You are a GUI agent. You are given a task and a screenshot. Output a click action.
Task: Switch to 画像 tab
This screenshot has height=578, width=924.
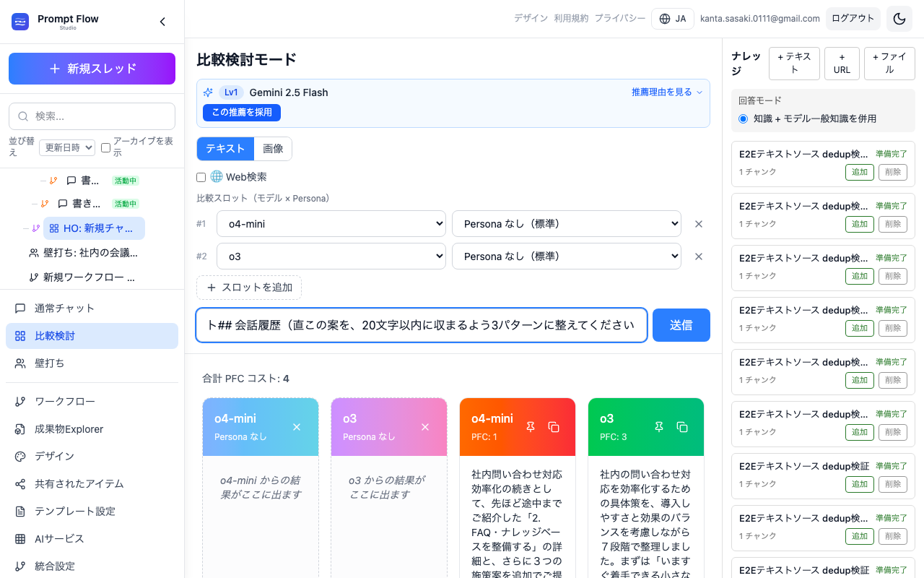(273, 149)
